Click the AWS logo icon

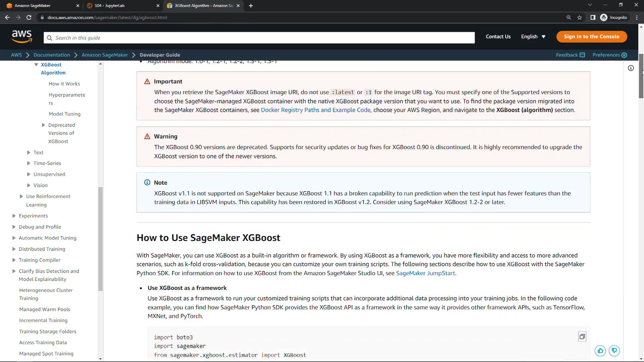coord(22,37)
